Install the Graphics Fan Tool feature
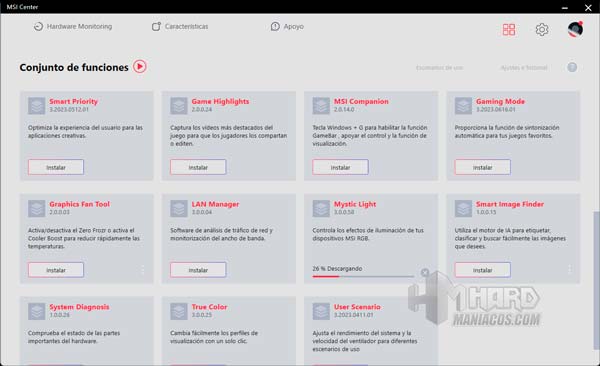 coord(56,270)
